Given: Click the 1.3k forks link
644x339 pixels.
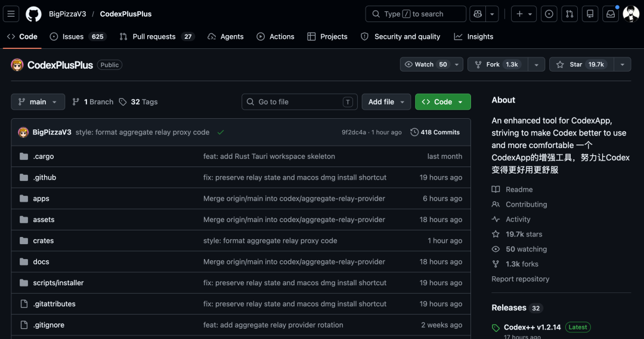Looking at the screenshot, I should pyautogui.click(x=522, y=264).
